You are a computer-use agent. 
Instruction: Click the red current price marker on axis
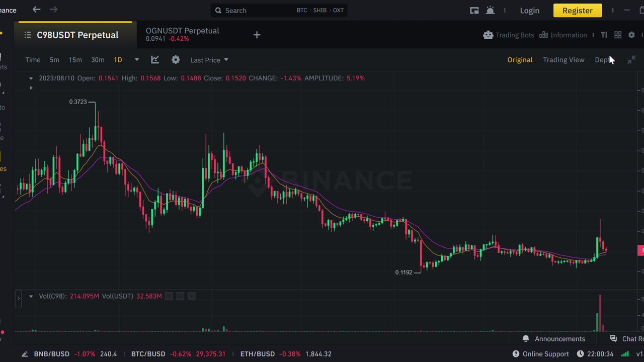click(641, 250)
